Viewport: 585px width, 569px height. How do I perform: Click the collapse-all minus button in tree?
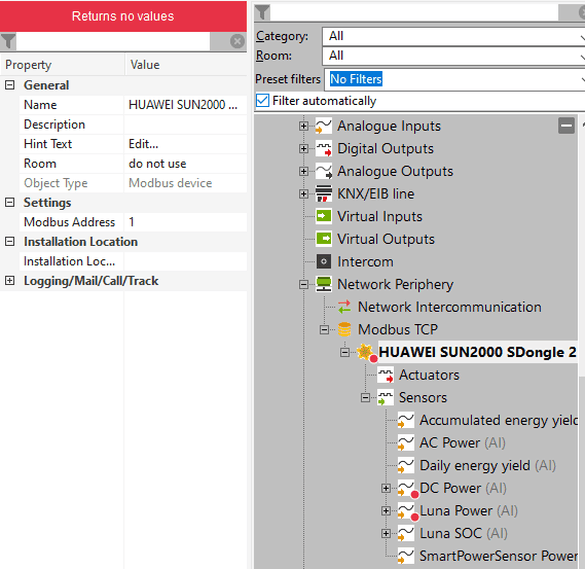coord(566,125)
